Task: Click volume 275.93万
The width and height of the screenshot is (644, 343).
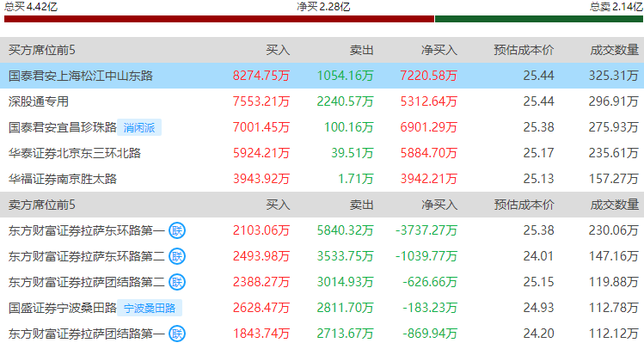Action: coord(614,127)
